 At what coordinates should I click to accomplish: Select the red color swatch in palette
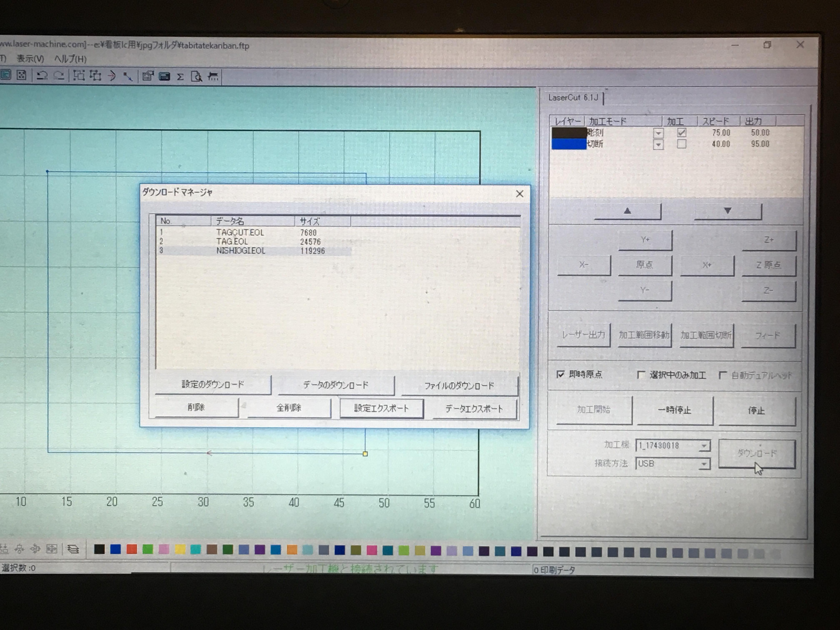(131, 550)
